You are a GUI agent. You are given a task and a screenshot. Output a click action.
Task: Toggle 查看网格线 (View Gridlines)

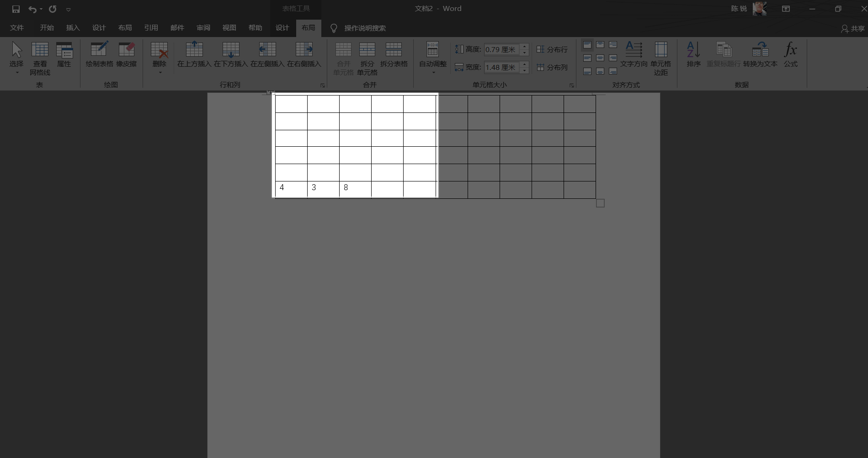tap(40, 59)
